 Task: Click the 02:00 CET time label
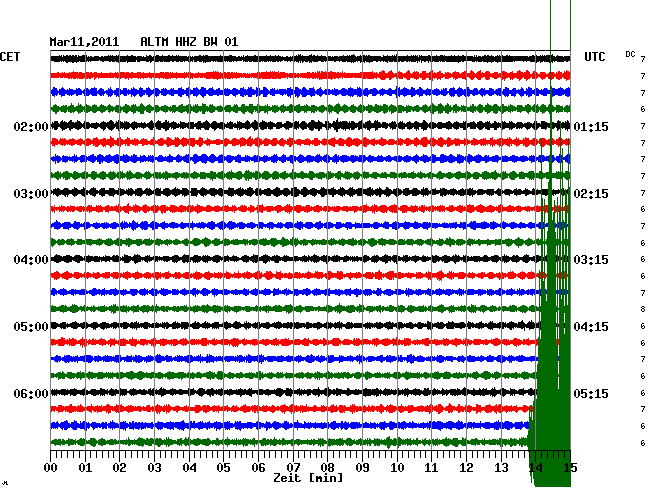tap(31, 126)
